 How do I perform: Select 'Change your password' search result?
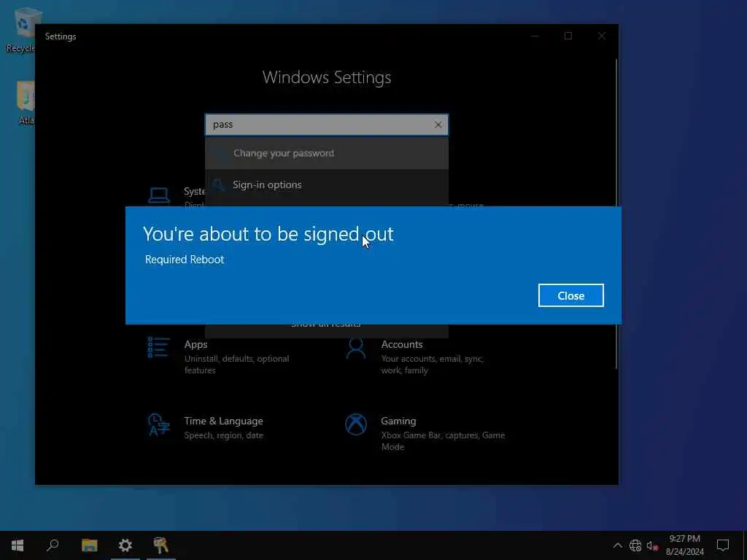point(327,153)
